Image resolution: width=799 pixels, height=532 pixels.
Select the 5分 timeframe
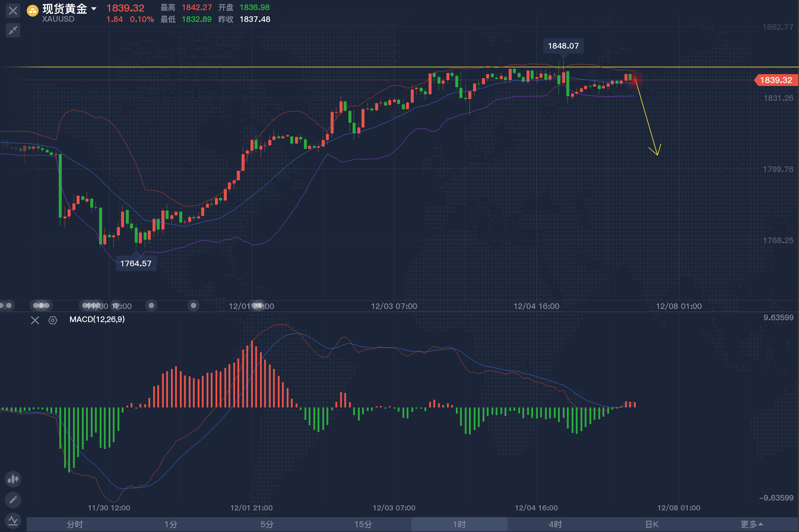[267, 524]
